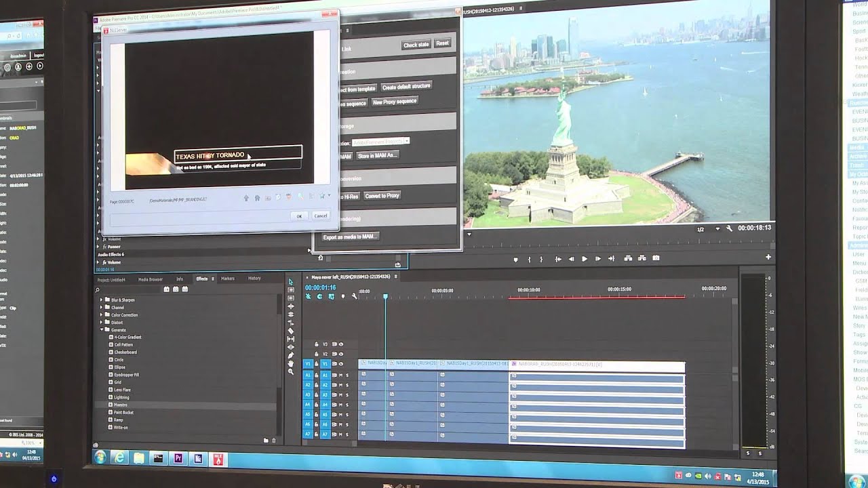Select the Rolling Edit tool
The height and width of the screenshot is (488, 868).
pyautogui.click(x=291, y=314)
